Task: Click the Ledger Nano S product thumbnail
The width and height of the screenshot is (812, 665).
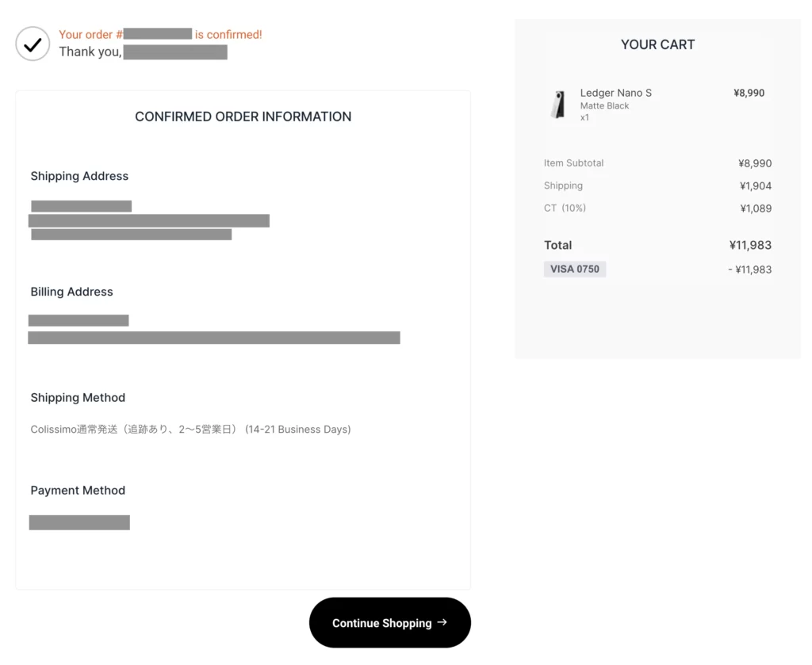Action: (558, 105)
